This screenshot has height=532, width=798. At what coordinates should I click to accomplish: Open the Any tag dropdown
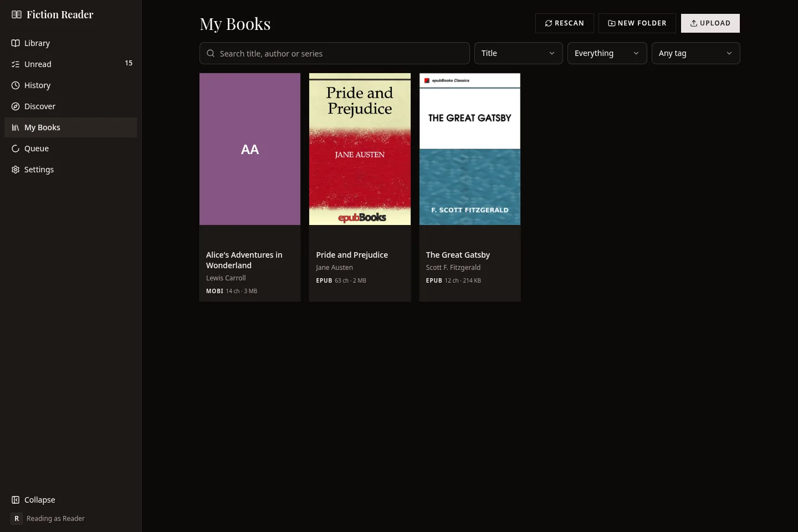[x=696, y=53]
